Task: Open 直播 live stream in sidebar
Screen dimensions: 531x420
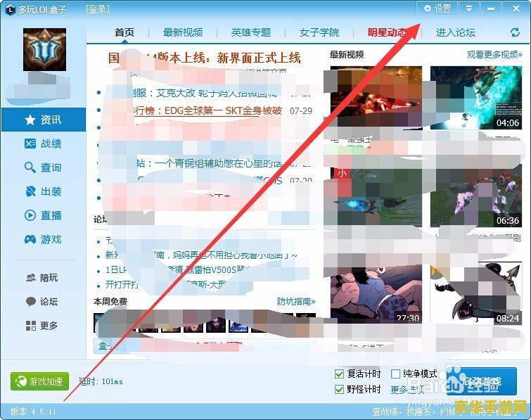Action: (x=43, y=215)
